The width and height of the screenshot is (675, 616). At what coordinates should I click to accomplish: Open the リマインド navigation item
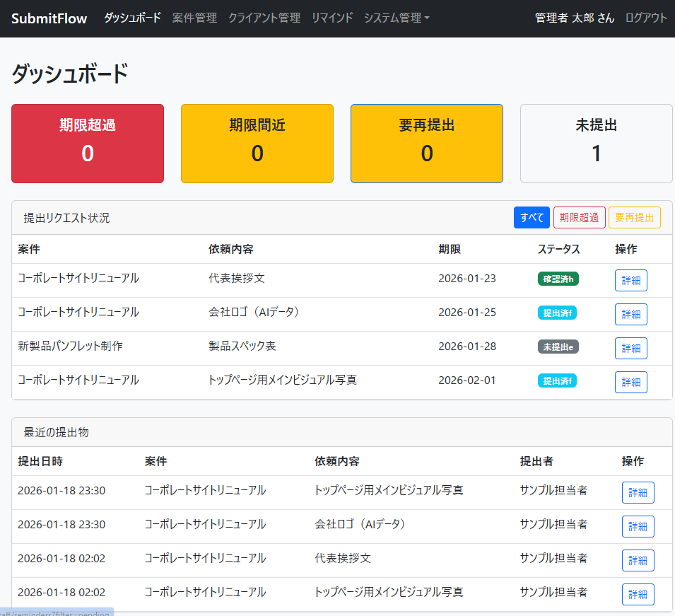click(x=332, y=18)
